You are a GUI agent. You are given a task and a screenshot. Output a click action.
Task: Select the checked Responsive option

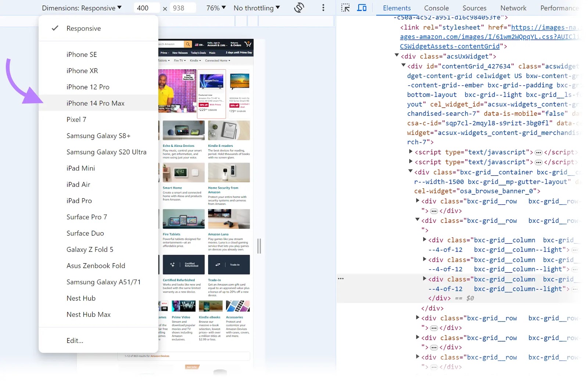point(83,28)
